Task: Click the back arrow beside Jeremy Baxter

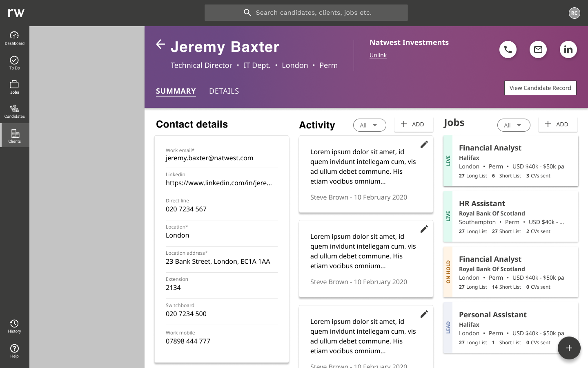Action: click(x=160, y=44)
